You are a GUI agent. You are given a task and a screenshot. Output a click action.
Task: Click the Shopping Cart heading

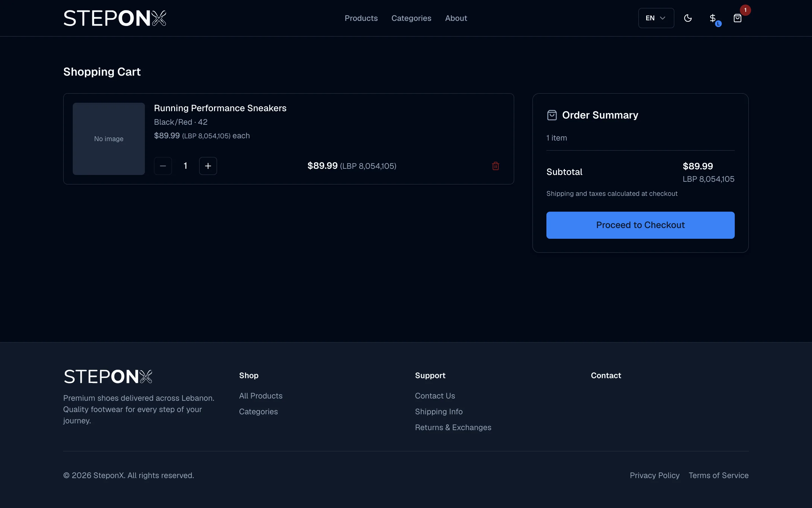pos(102,72)
